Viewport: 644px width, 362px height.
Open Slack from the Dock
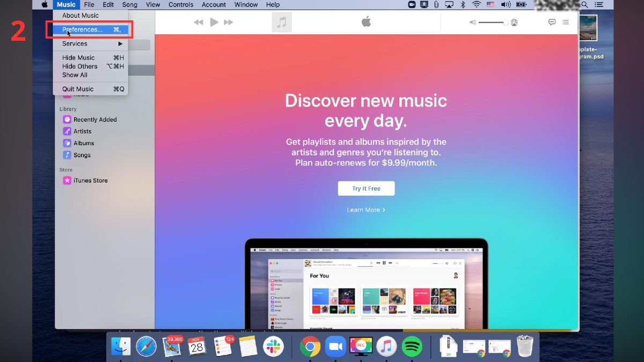(274, 346)
